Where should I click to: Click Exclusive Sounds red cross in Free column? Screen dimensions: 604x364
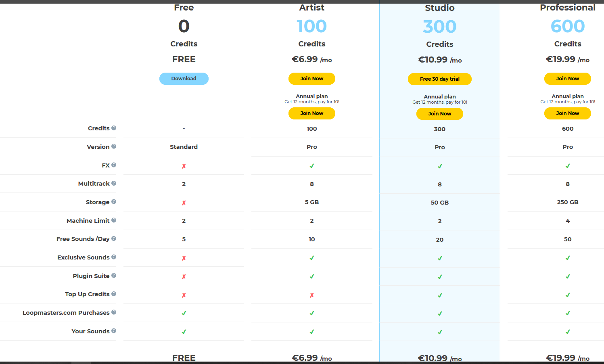coord(184,258)
